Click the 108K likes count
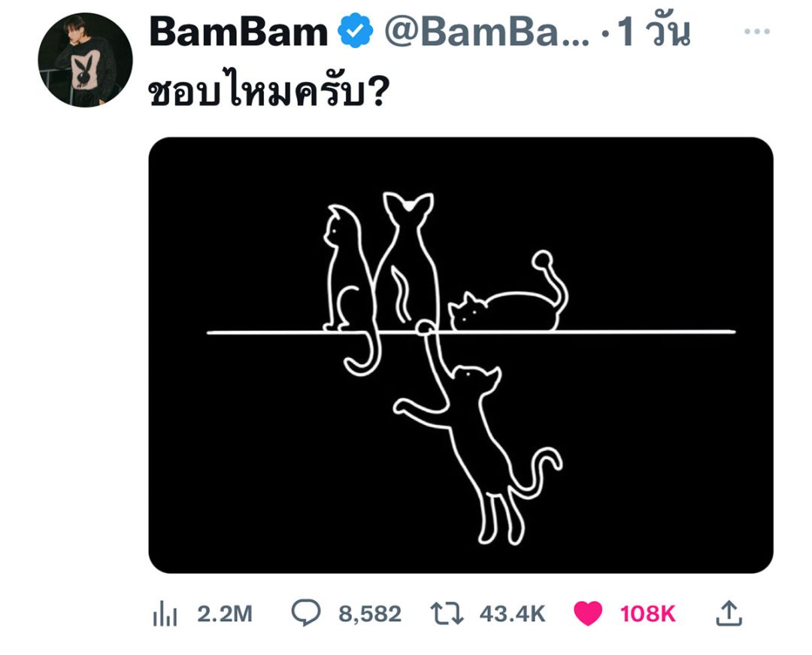 (647, 614)
